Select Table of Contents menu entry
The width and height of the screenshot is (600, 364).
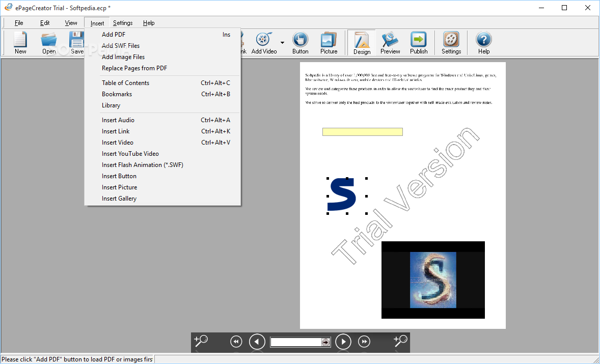(162, 83)
